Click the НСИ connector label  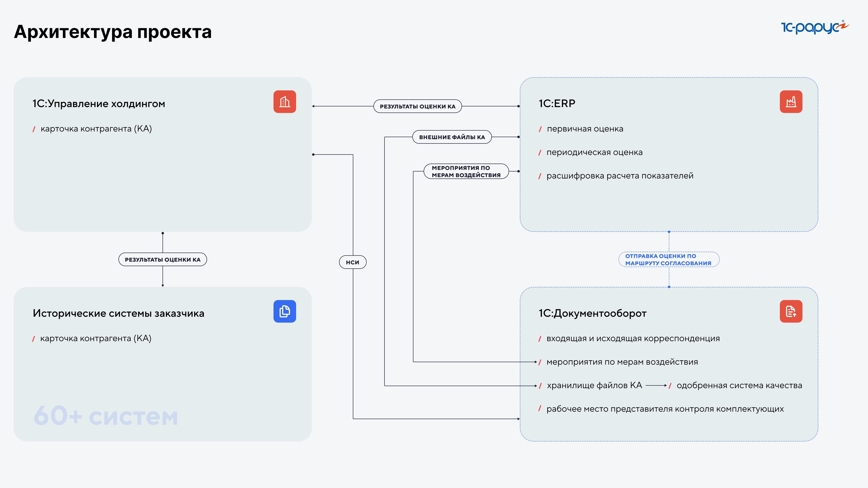coord(352,262)
